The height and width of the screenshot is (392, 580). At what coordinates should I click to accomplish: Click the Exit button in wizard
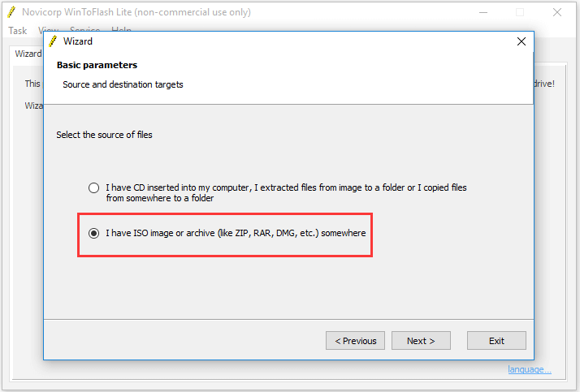click(496, 340)
